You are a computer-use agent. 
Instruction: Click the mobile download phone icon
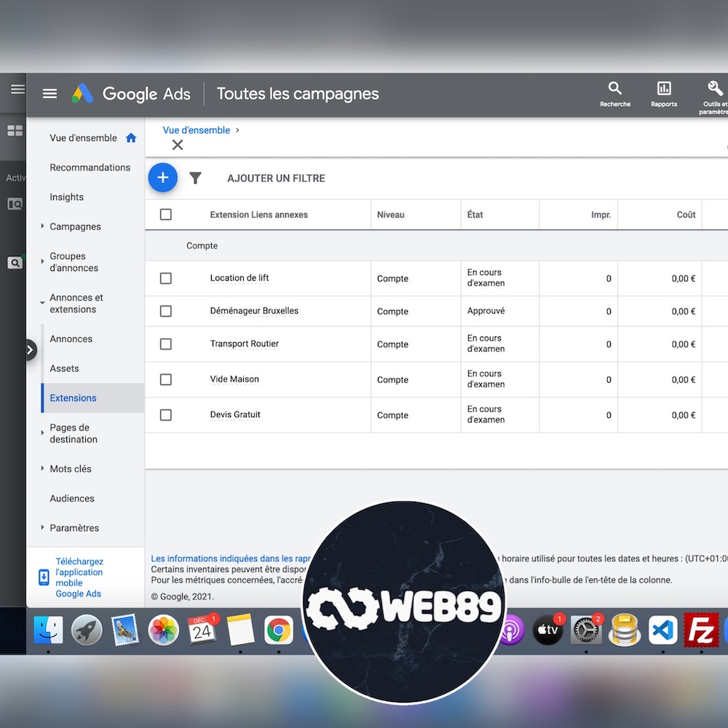point(44,577)
